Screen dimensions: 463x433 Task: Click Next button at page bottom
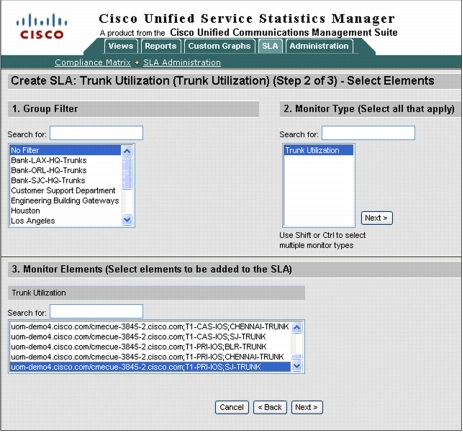pos(307,407)
